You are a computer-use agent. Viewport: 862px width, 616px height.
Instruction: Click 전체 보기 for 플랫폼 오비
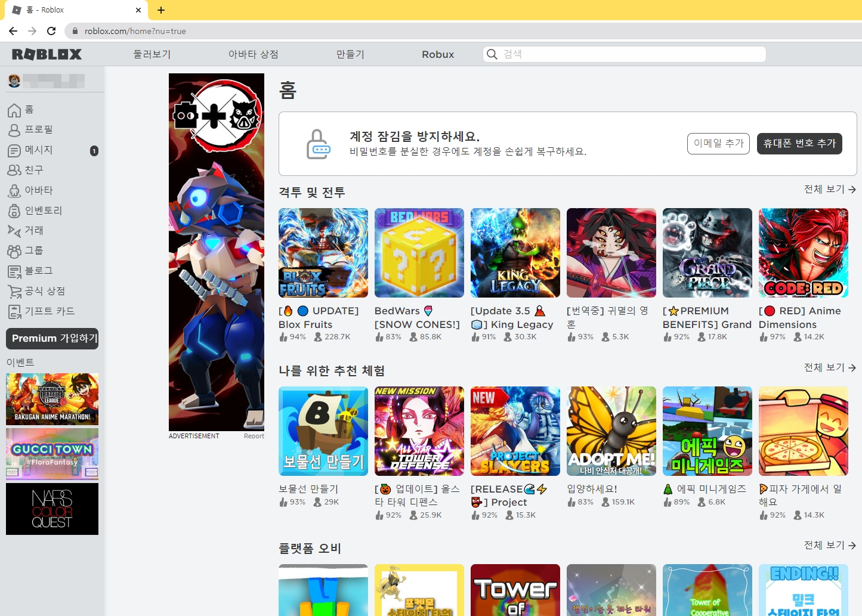pyautogui.click(x=830, y=545)
